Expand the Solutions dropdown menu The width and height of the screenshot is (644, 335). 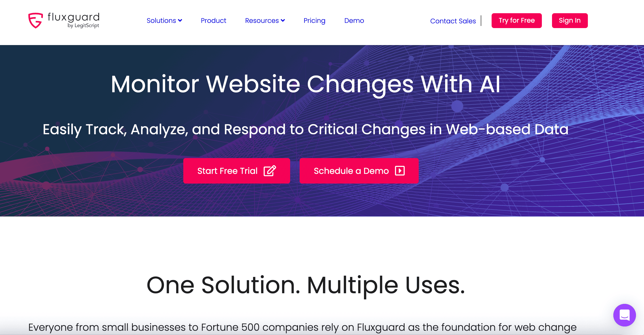(164, 21)
